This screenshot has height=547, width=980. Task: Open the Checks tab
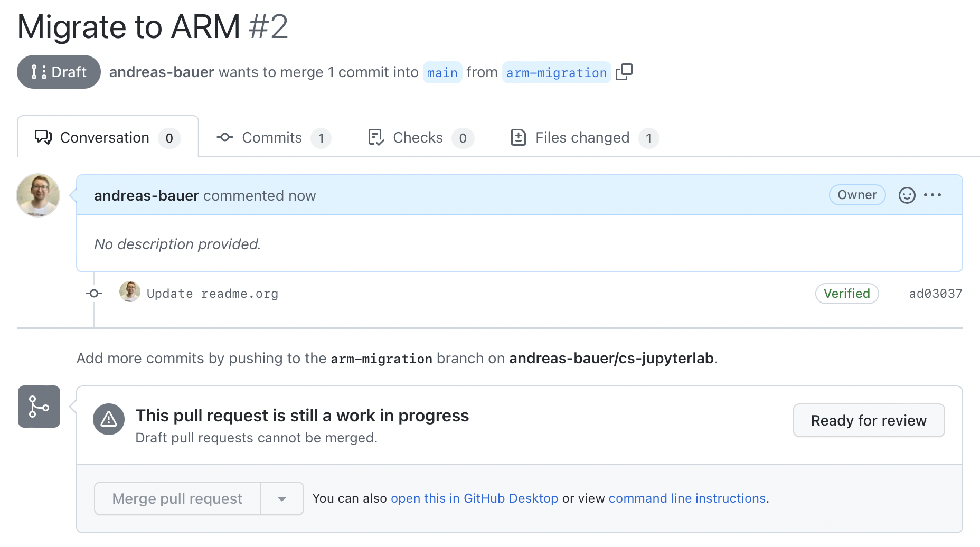click(x=421, y=138)
